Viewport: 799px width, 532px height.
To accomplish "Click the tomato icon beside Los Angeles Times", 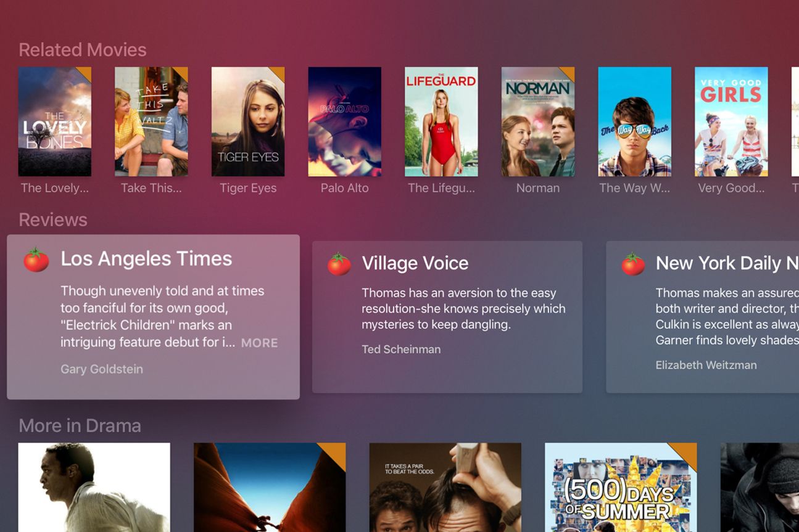I will 36,260.
